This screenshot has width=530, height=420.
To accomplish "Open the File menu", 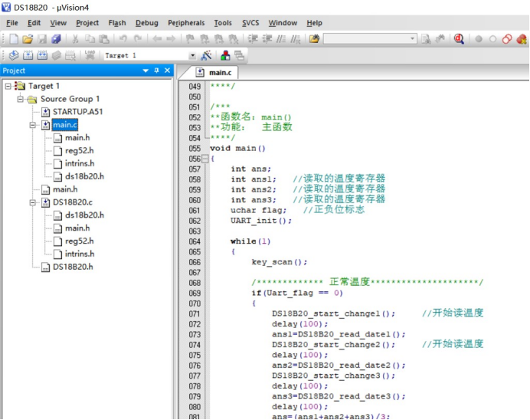I will tap(12, 23).
